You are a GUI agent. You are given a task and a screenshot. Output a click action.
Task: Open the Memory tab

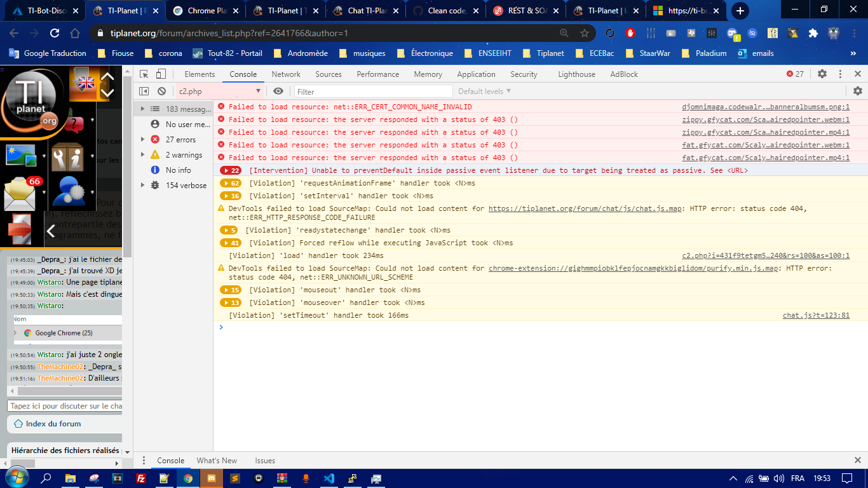[x=428, y=74]
